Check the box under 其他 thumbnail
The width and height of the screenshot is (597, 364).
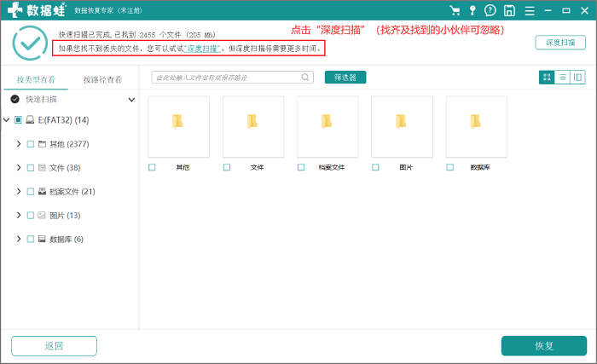point(152,167)
